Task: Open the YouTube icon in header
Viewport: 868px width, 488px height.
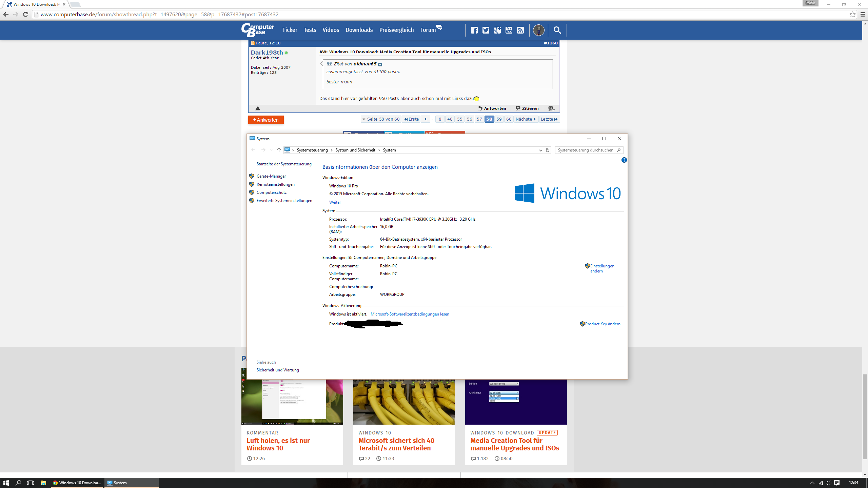Action: [509, 30]
